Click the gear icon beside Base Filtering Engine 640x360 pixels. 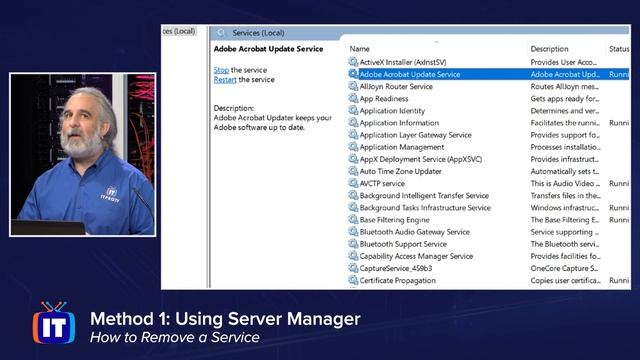point(353,219)
